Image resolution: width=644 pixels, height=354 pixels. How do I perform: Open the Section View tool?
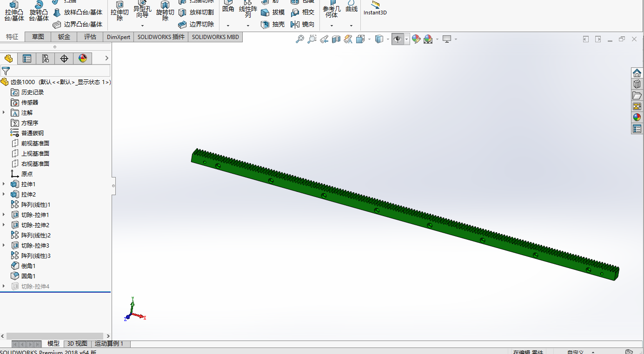[x=336, y=39]
